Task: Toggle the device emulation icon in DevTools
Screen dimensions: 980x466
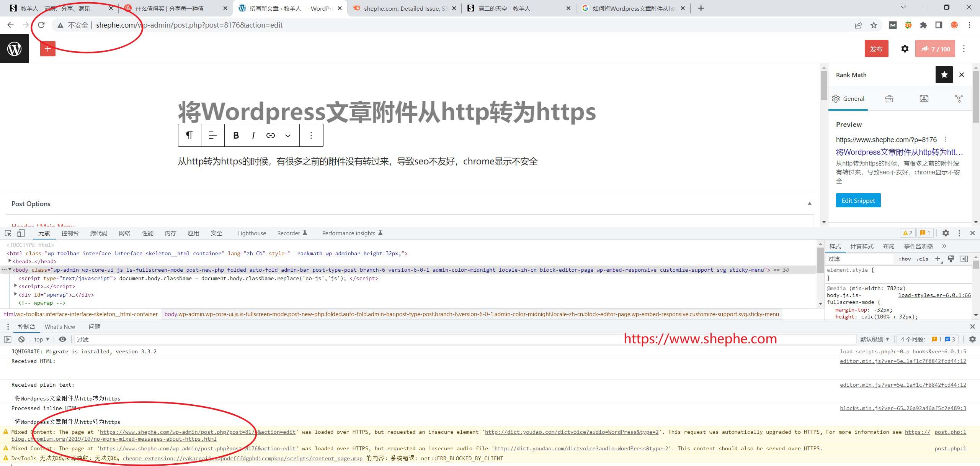Action: point(21,233)
